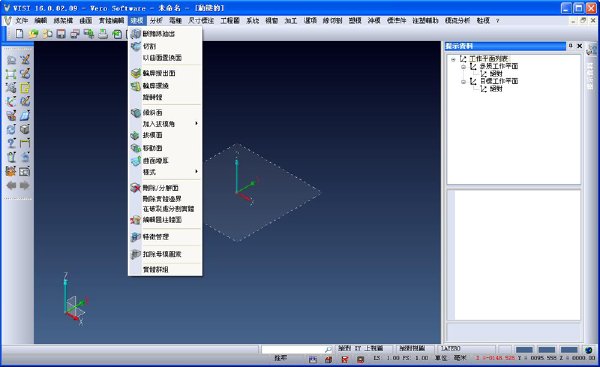Open the 曲面 menu

tap(86, 21)
